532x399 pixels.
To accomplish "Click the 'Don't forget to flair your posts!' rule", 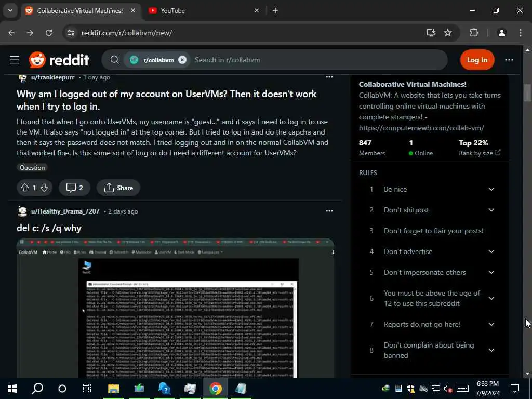I will click(x=434, y=231).
